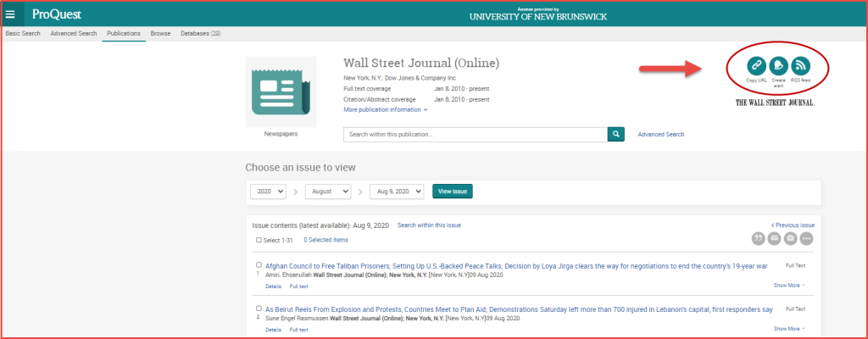This screenshot has width=868, height=339.
Task: Expand Show More for the Beirut article
Action: coord(789,329)
